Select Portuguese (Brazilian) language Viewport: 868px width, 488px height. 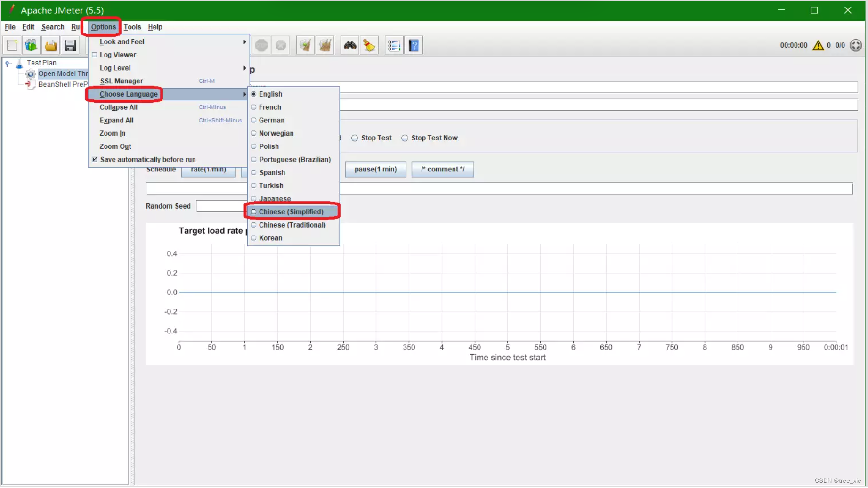(x=293, y=160)
